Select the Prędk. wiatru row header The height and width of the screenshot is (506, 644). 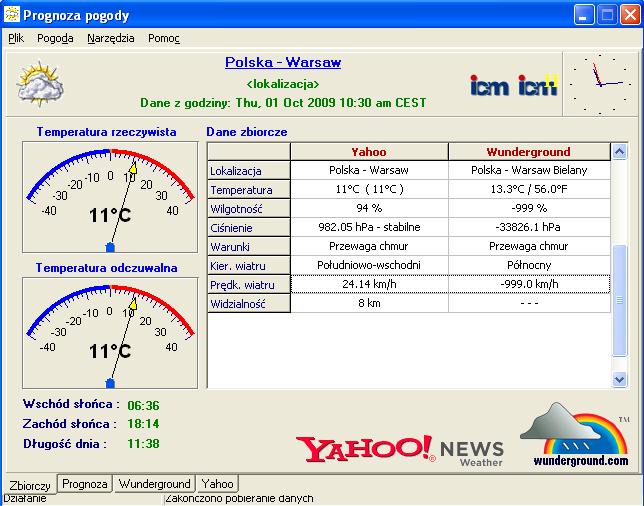coord(249,285)
